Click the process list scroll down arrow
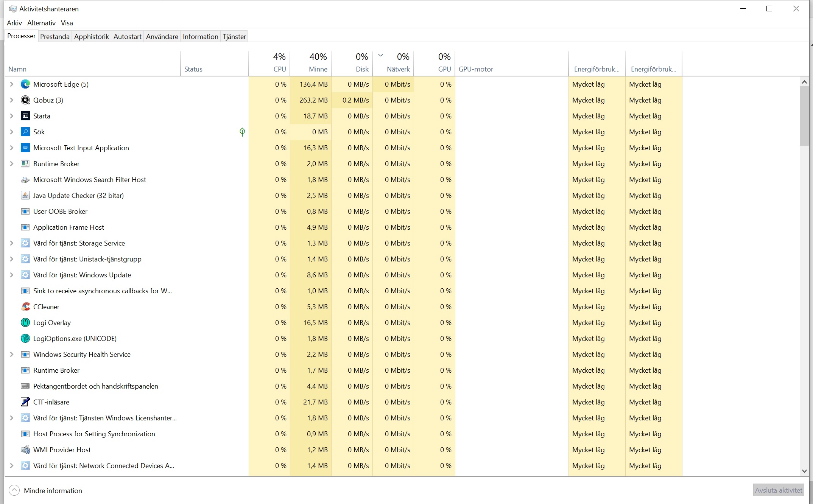This screenshot has width=813, height=504. coord(804,471)
